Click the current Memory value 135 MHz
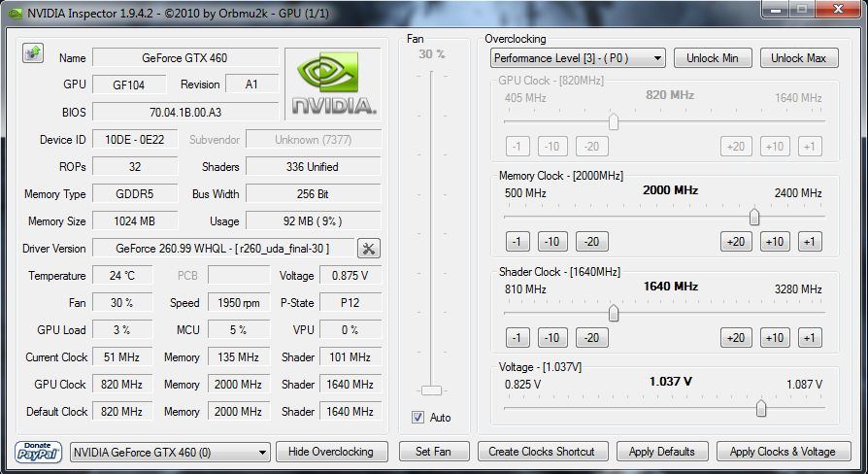 pyautogui.click(x=239, y=357)
